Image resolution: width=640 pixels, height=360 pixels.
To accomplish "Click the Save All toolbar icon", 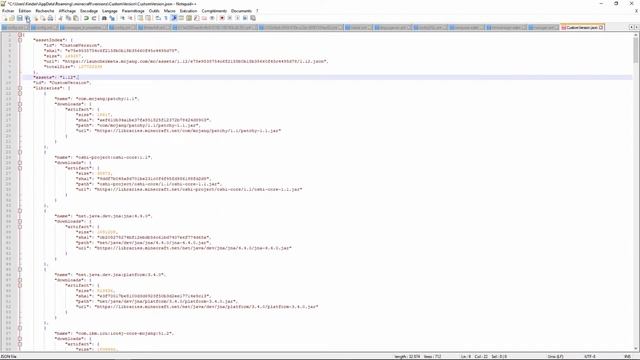I will 27,18.
